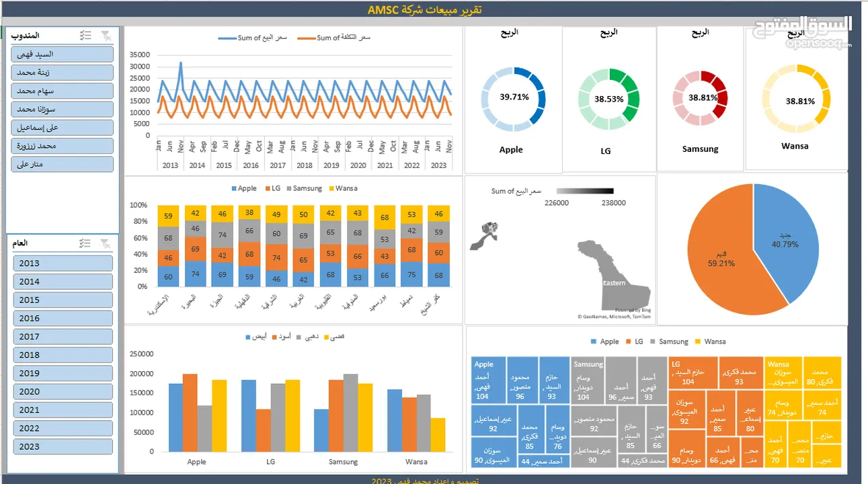Screen dimensions: 868x484
Task: Click Apple legend swatch in stacked chart
Action: pos(234,189)
